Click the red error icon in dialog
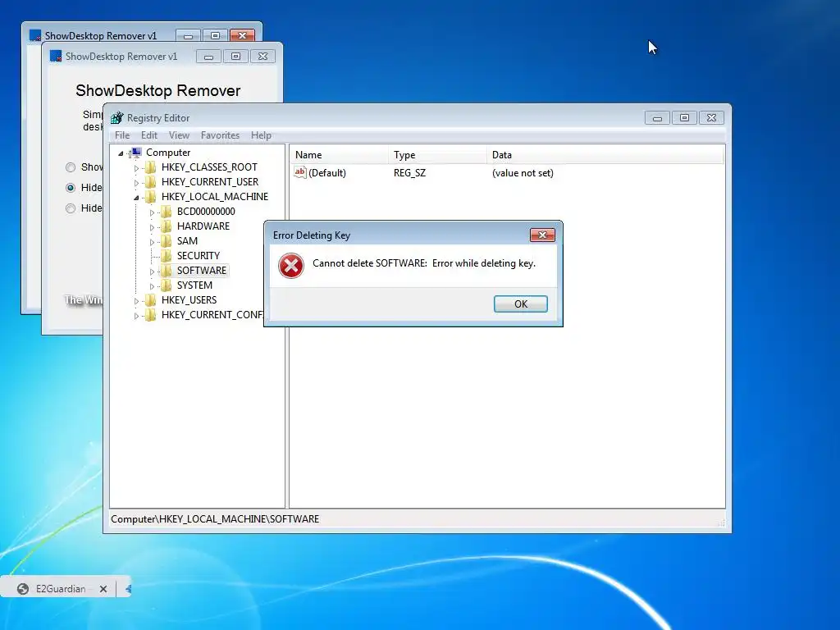Viewport: 840px width, 630px height. pyautogui.click(x=291, y=266)
